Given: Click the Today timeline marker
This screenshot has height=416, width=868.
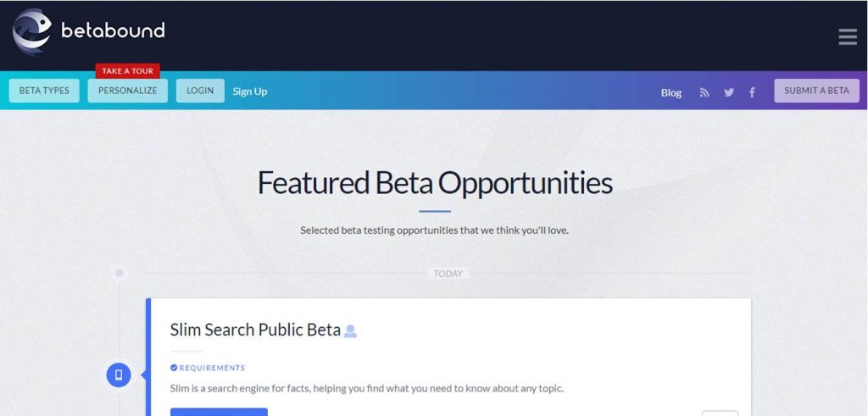Looking at the screenshot, I should (448, 274).
